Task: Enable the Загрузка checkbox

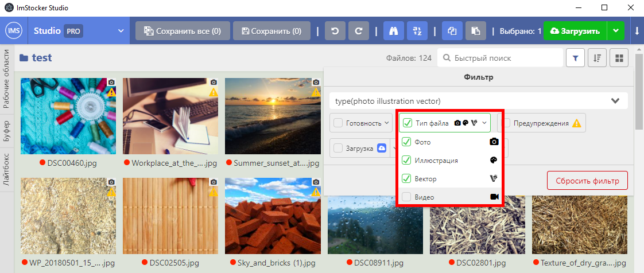Action: 339,148
